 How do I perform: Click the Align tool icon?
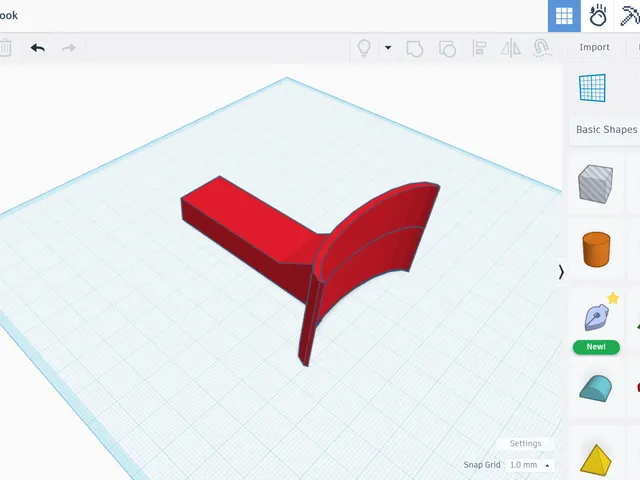[479, 48]
